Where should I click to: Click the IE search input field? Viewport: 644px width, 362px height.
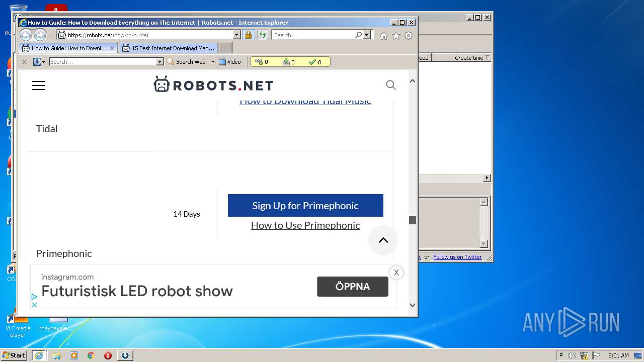tap(313, 35)
